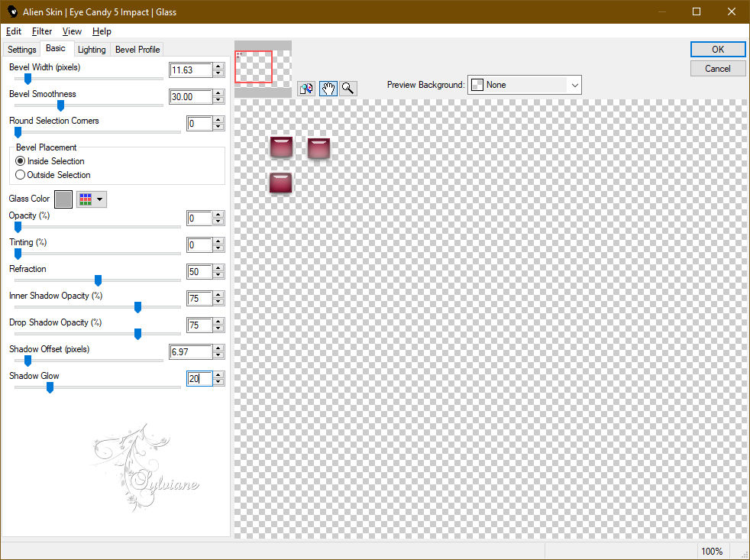Decrease Inner Shadow Opacity with down spinner
Viewport: 750px width, 560px height.
[x=218, y=303]
